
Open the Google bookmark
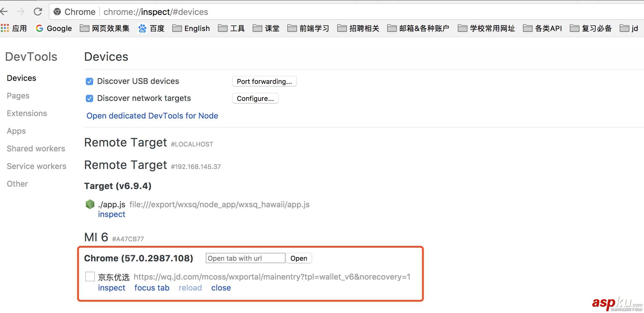54,28
